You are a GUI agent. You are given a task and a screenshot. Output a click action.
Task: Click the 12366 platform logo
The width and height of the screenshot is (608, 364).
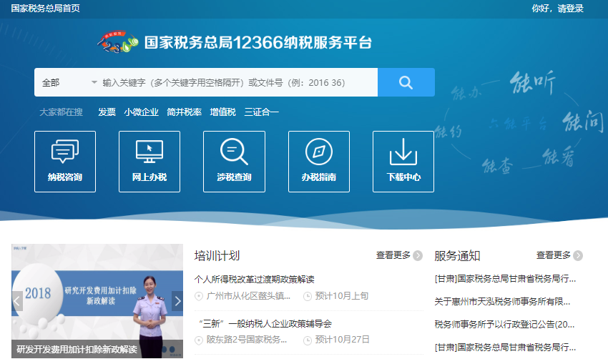pyautogui.click(x=117, y=42)
